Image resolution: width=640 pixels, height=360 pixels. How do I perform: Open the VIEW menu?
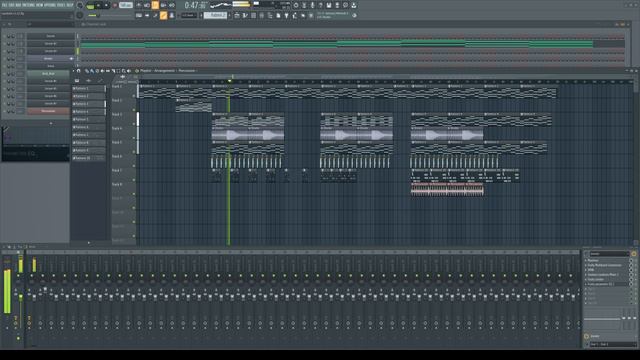tap(41, 5)
